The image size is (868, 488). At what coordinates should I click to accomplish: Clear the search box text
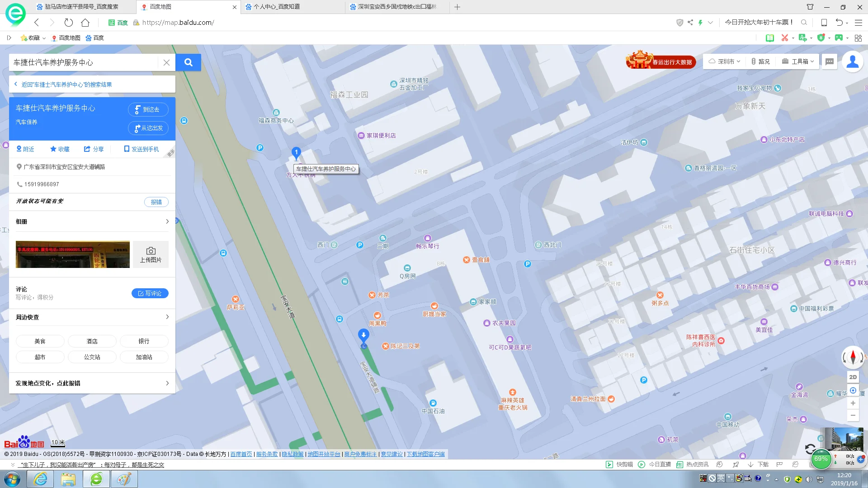[x=166, y=62]
